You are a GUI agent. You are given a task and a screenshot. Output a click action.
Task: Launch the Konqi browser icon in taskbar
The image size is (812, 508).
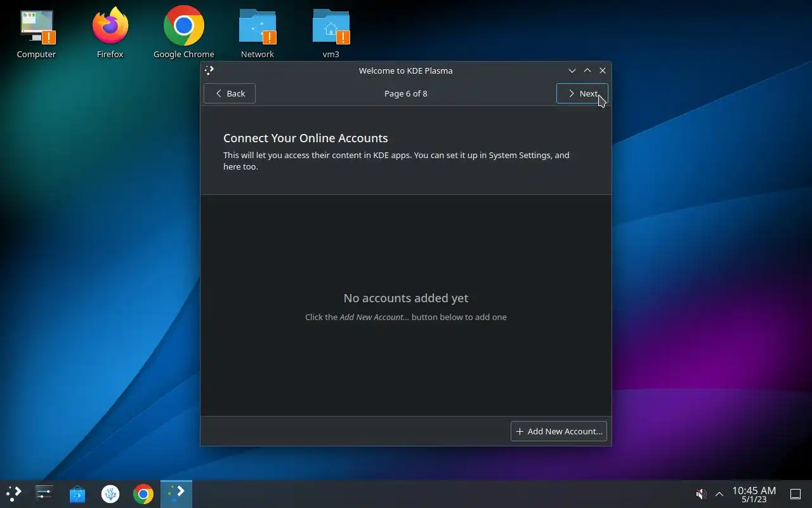[x=110, y=493]
